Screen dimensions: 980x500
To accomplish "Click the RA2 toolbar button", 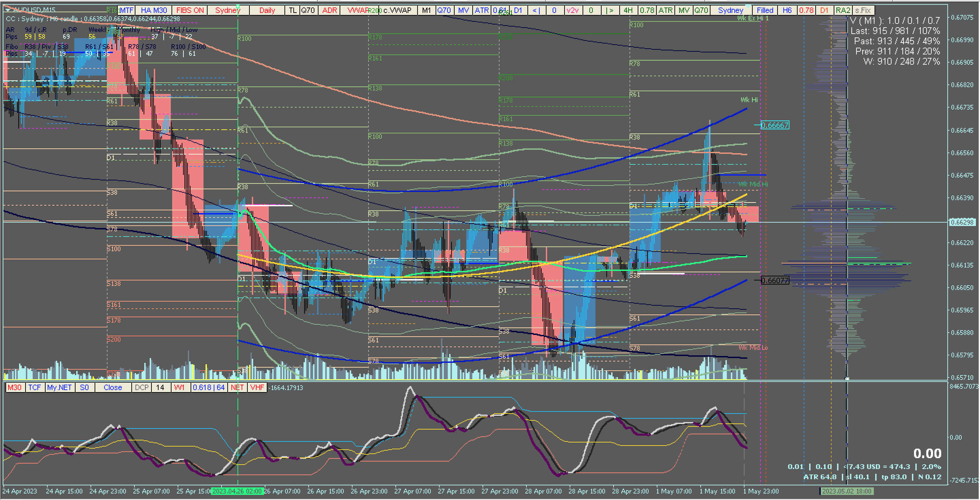I will pyautogui.click(x=843, y=10).
